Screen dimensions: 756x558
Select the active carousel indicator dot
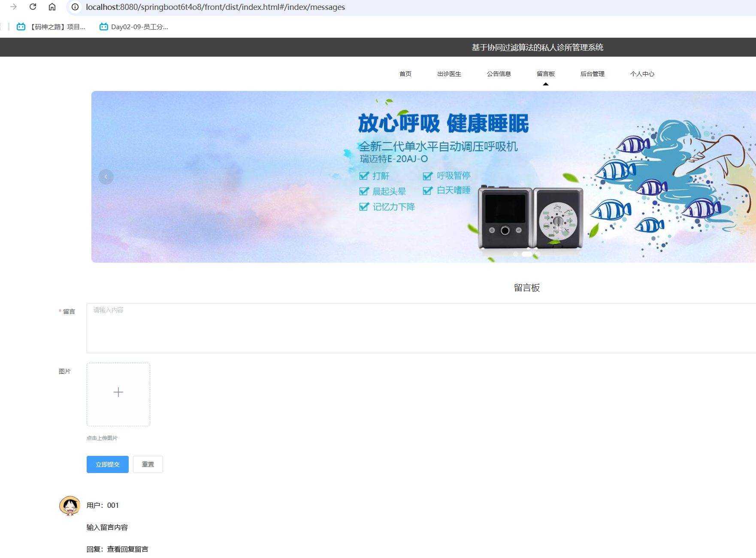(x=526, y=254)
